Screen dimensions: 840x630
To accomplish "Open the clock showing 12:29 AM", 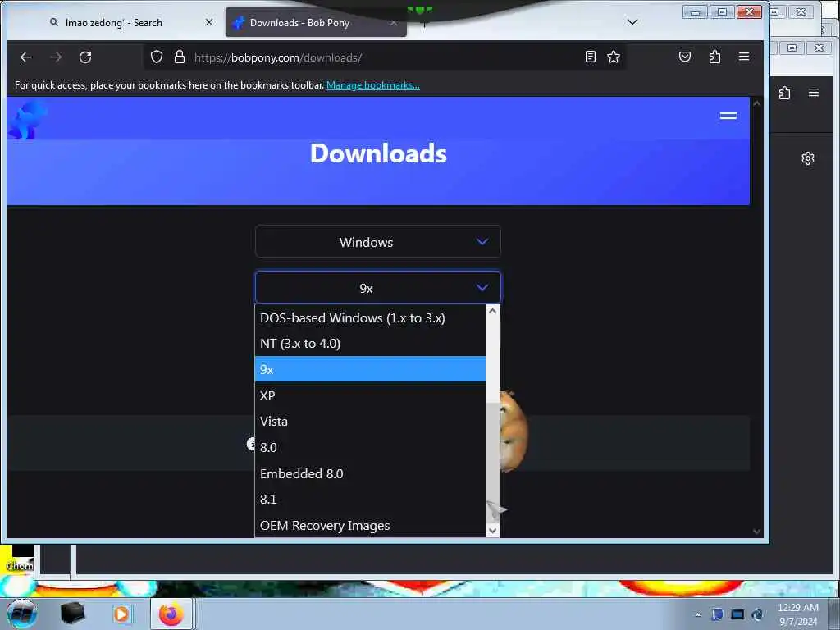I will tap(797, 614).
